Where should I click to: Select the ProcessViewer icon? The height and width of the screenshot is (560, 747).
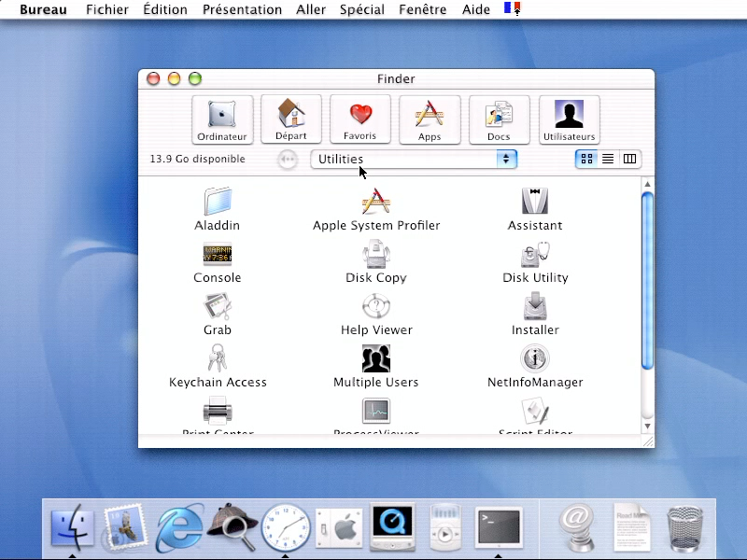pyautogui.click(x=376, y=411)
